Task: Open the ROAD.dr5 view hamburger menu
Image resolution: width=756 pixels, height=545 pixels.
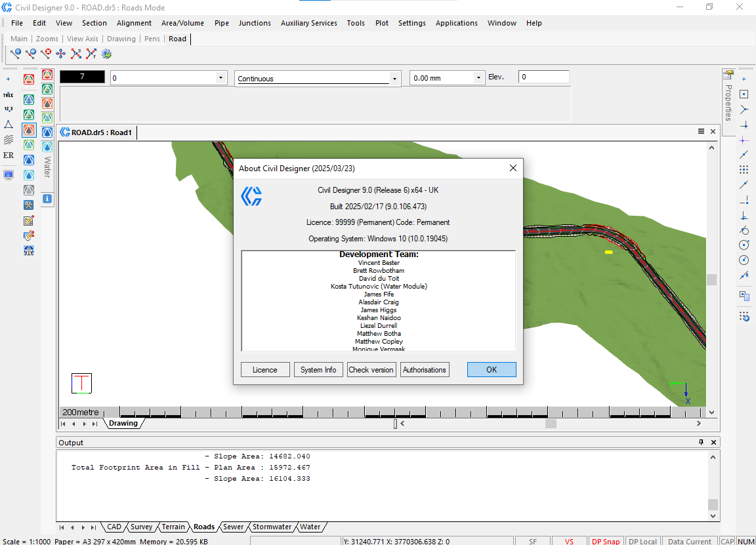Action: click(x=701, y=132)
